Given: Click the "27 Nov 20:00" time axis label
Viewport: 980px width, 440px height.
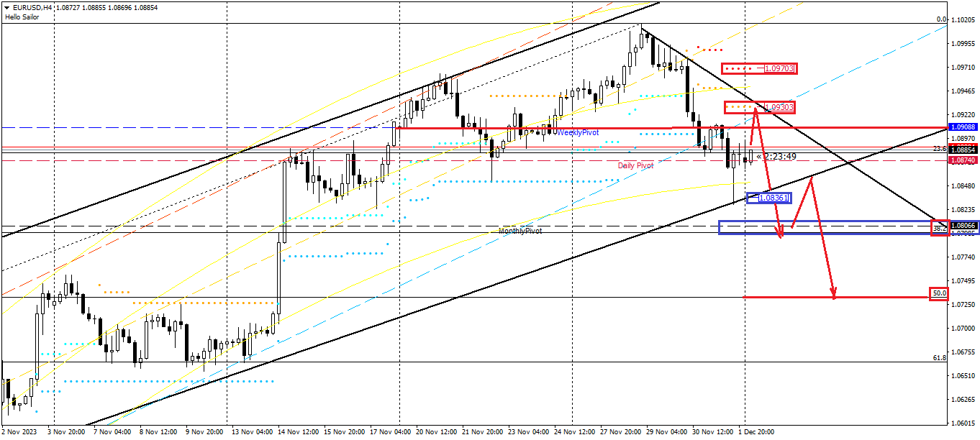Looking at the screenshot, I should (x=620, y=433).
